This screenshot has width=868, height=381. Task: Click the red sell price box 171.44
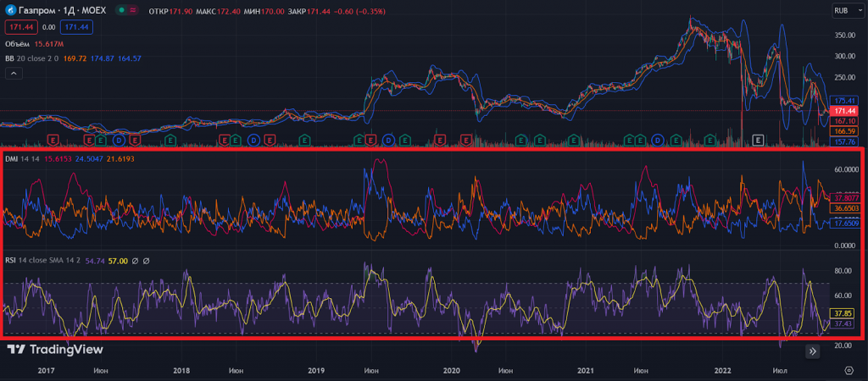[x=19, y=27]
